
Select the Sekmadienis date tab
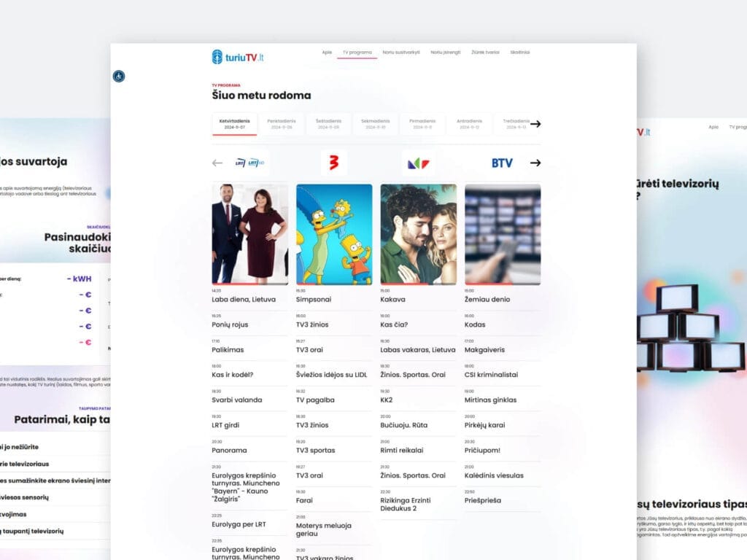[x=376, y=124]
